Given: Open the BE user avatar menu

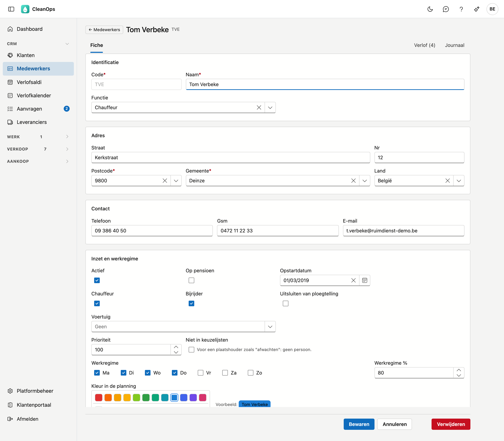Looking at the screenshot, I should pos(492,9).
